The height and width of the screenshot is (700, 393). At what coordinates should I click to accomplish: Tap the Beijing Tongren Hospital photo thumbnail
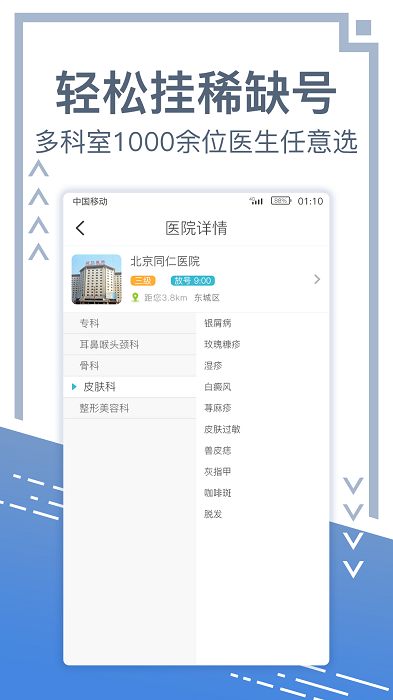tap(96, 279)
